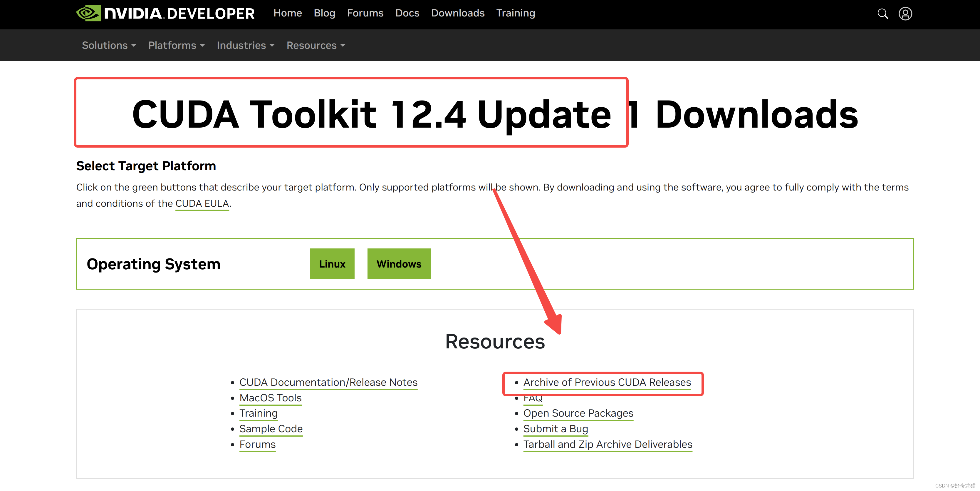This screenshot has height=491, width=980.
Task: Go to the Home menu item
Action: [288, 13]
